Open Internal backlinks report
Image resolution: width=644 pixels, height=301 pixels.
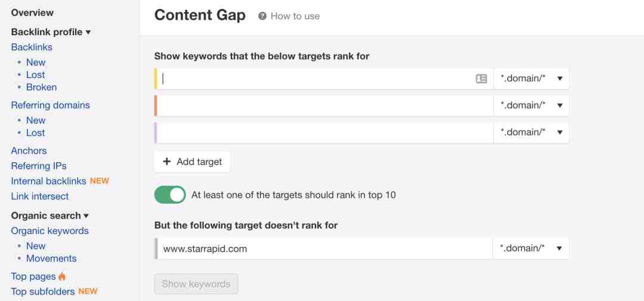[48, 181]
